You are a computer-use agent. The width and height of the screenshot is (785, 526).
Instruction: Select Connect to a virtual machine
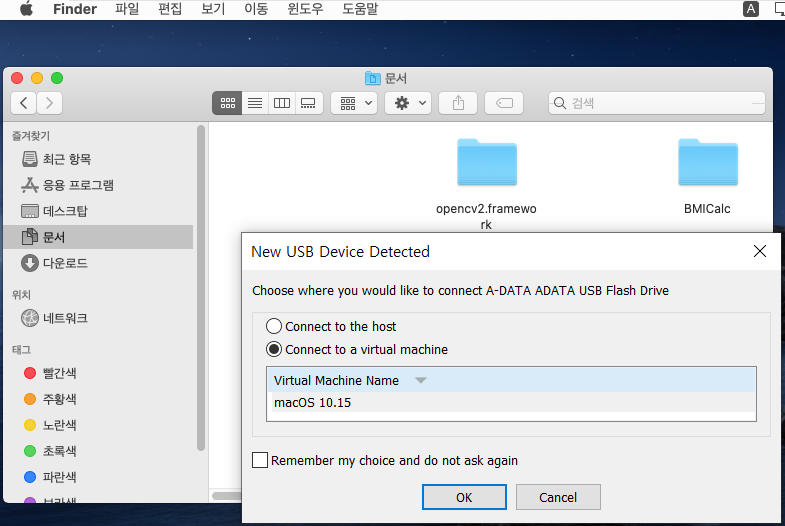coord(274,350)
